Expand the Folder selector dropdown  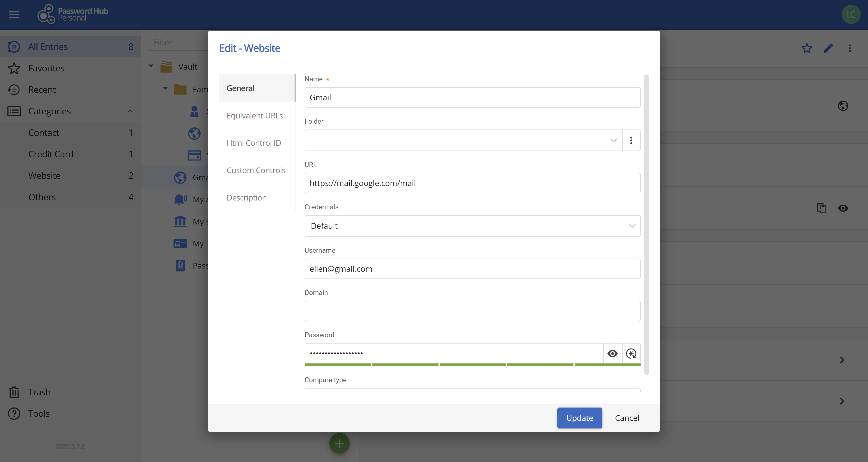[613, 140]
